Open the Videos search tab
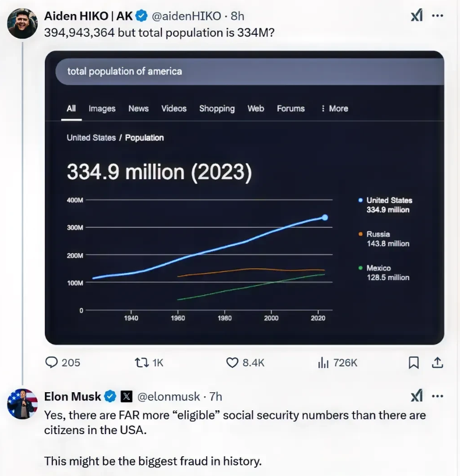This screenshot has height=476, width=460. coord(174,108)
